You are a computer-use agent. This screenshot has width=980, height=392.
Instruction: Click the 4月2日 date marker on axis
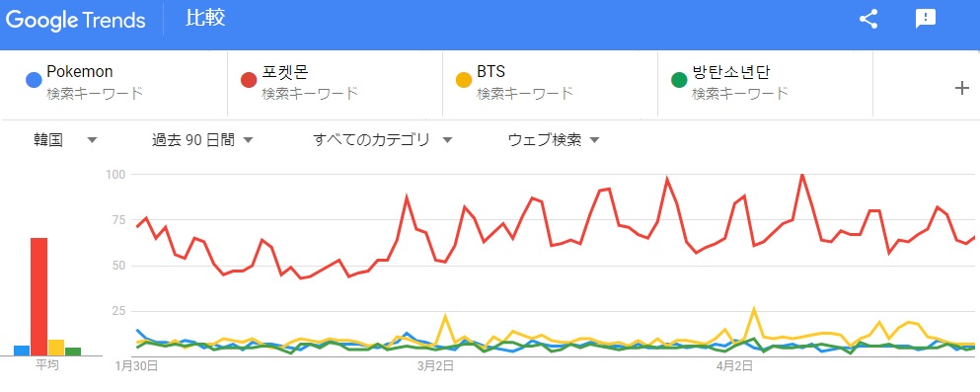[735, 365]
